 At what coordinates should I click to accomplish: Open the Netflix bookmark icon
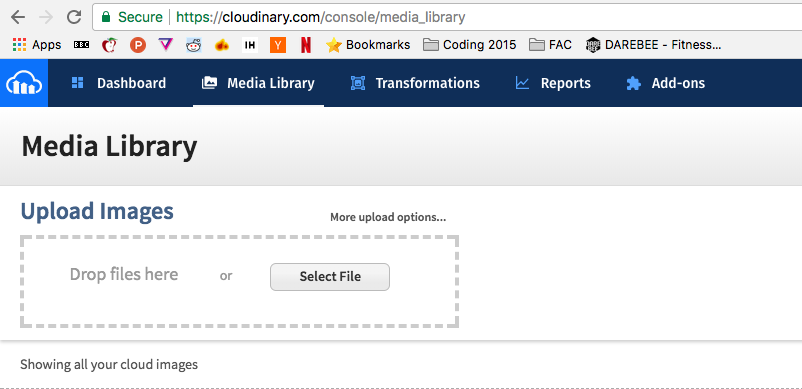305,45
